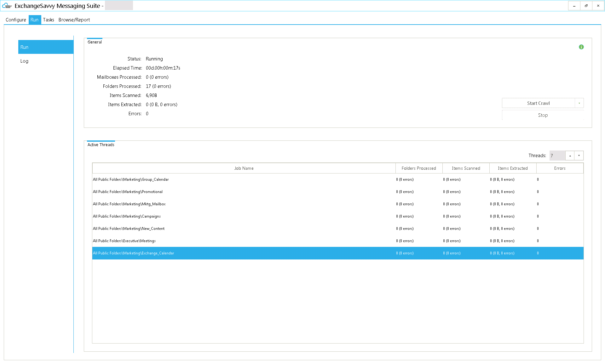Image resolution: width=605 pixels, height=364 pixels.
Task: Click Items Scanned value 6,908
Action: pos(151,95)
